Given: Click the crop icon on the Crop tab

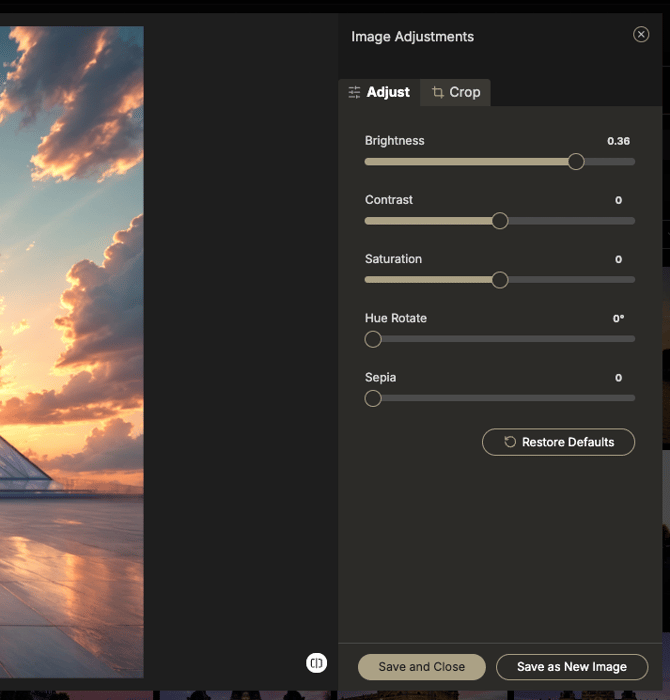Looking at the screenshot, I should (437, 92).
